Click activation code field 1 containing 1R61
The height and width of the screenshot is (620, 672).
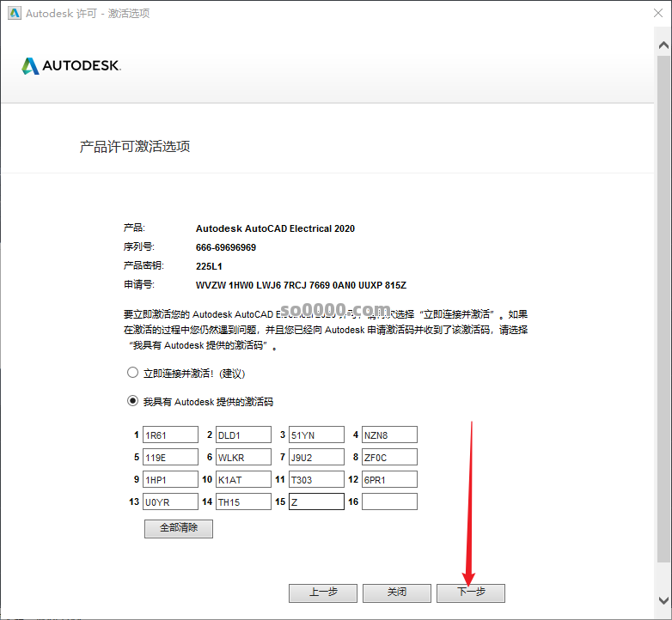coord(170,435)
